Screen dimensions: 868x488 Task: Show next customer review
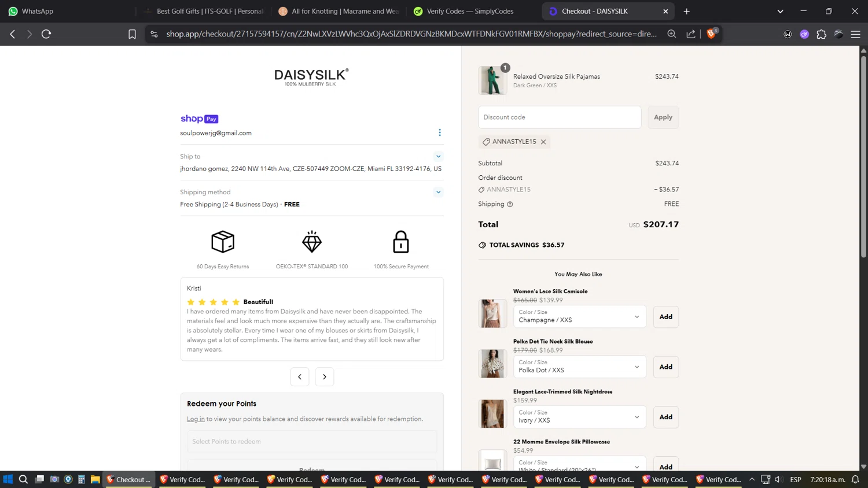click(325, 376)
